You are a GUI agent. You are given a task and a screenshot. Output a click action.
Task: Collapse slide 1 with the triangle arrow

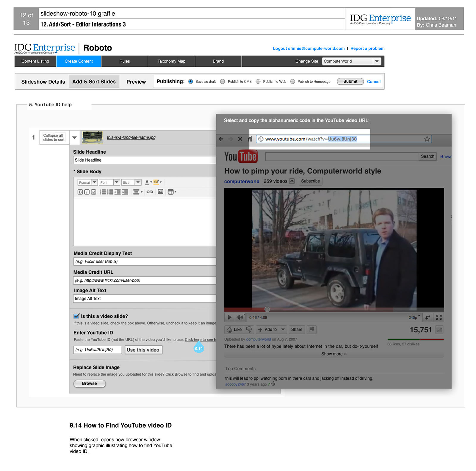click(74, 138)
